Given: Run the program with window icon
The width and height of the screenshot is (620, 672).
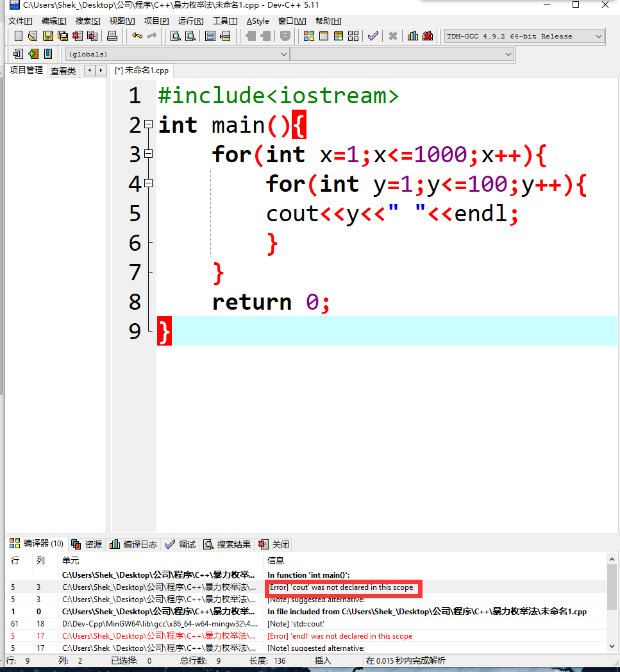Looking at the screenshot, I should pyautogui.click(x=324, y=37).
